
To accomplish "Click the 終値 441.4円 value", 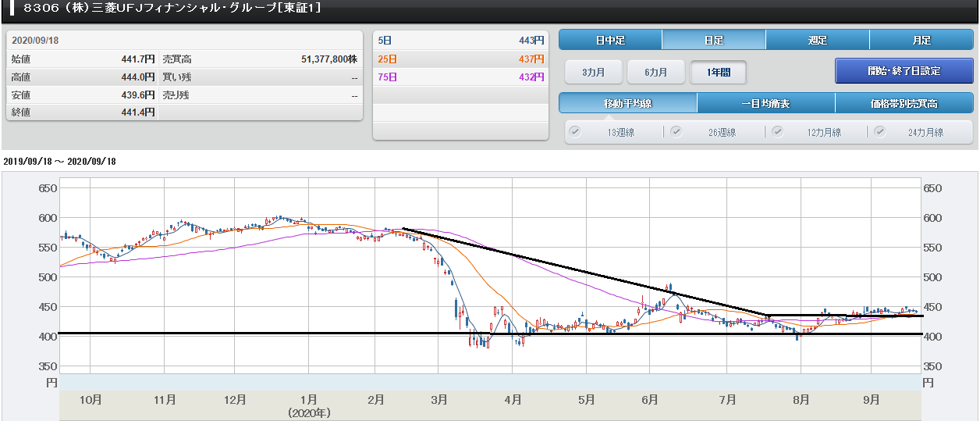I will [x=138, y=112].
